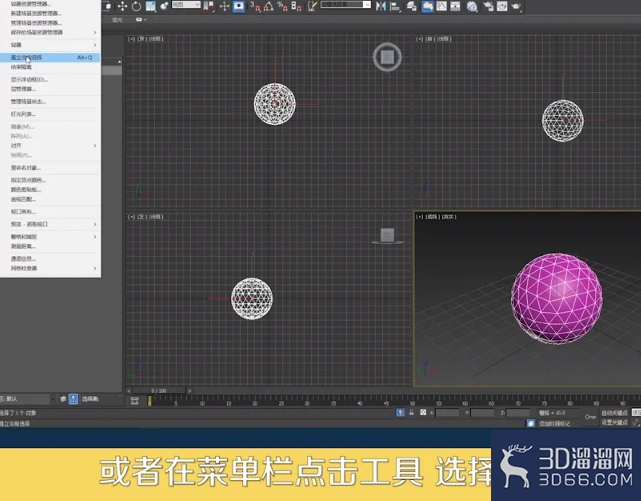
Task: Click the time tag icon beside 添加时间标记
Action: [x=531, y=423]
